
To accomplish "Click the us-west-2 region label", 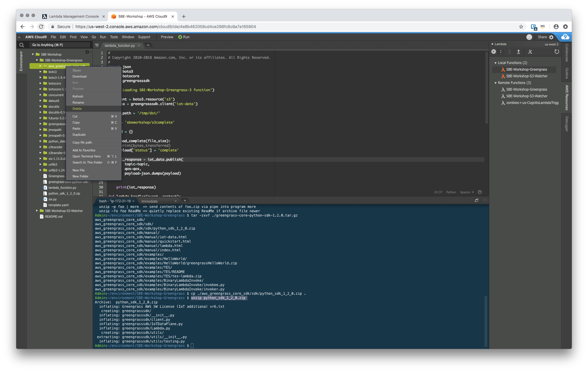I will pos(552,44).
